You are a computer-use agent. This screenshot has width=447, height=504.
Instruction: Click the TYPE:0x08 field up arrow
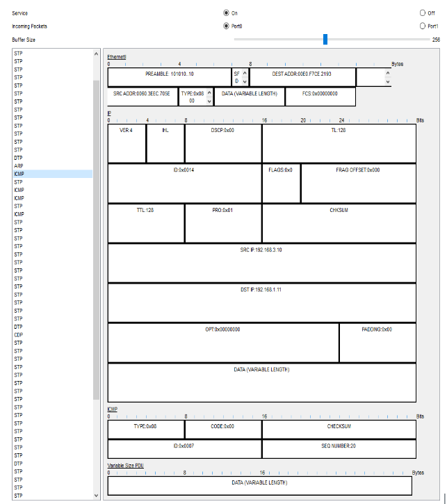pos(209,93)
